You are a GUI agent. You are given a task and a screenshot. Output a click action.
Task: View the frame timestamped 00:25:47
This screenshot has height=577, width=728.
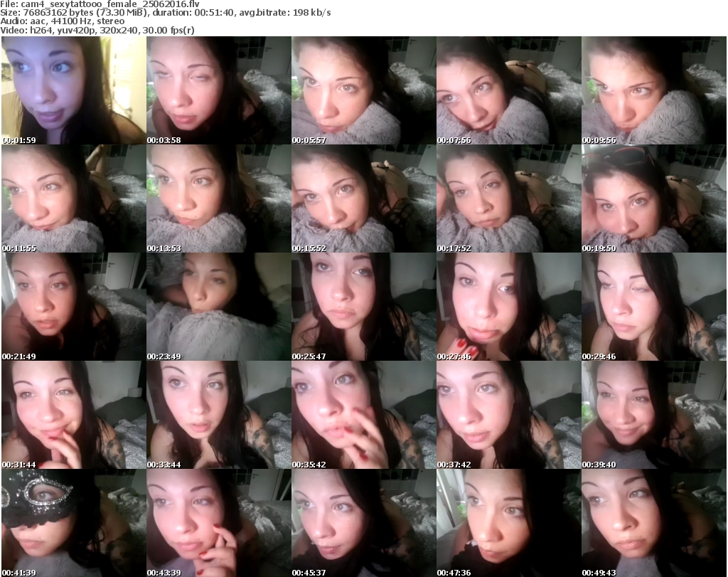(x=363, y=307)
